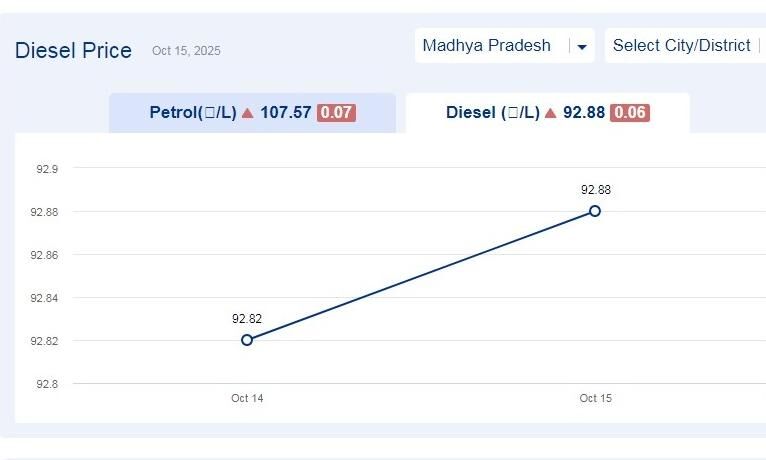Click the Oct 14 x-axis label
The height and width of the screenshot is (460, 766).
click(247, 398)
